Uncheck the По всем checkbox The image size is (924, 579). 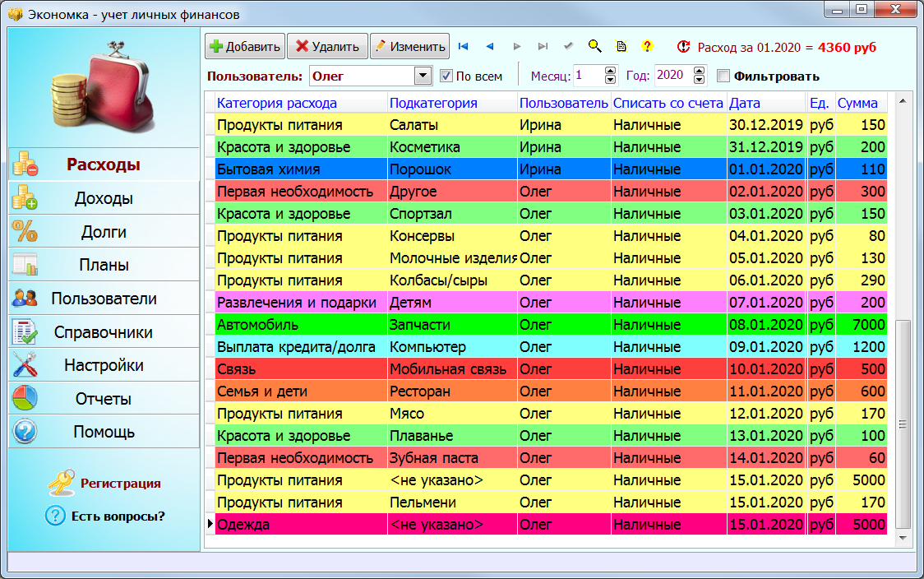446,76
